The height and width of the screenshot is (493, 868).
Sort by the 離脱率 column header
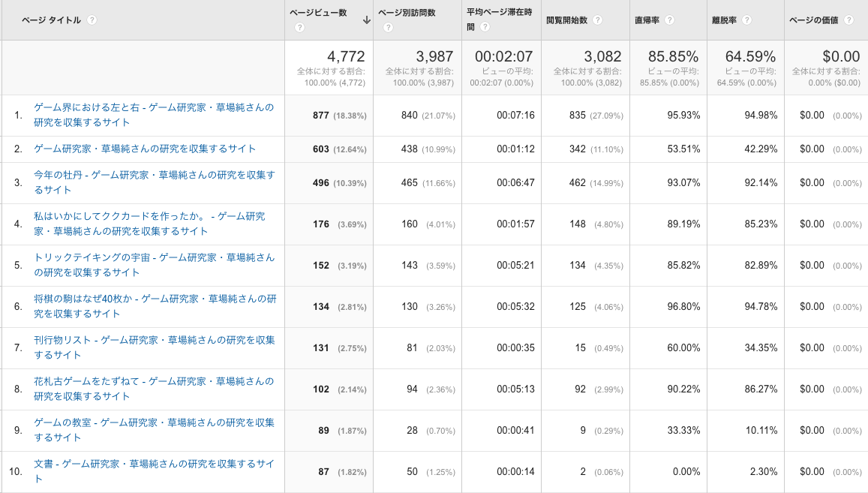722,20
